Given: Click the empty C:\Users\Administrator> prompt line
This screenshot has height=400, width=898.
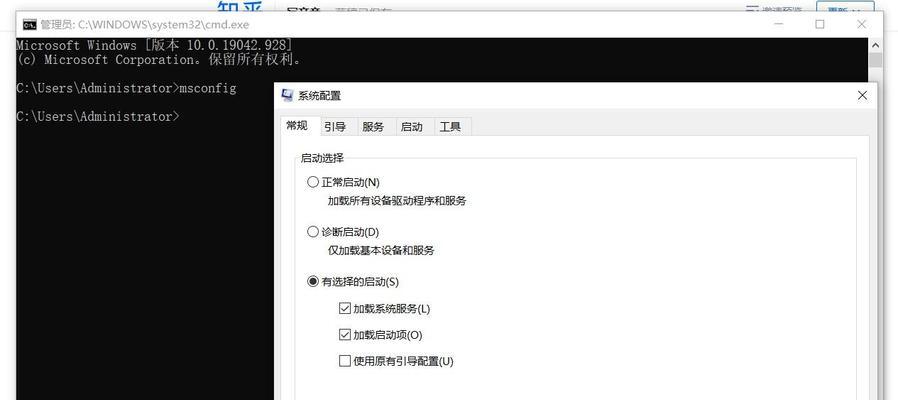Looking at the screenshot, I should [97, 116].
